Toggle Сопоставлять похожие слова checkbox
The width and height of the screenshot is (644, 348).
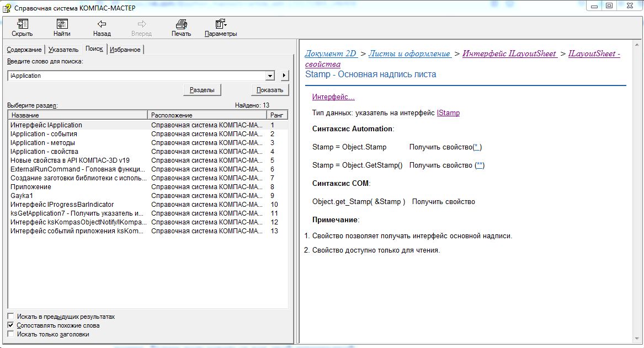10,325
